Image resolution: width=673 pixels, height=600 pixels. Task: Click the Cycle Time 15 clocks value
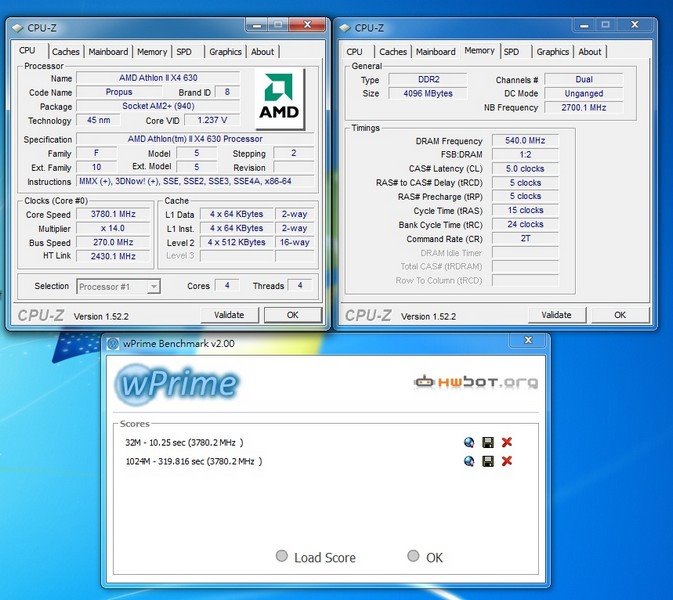pos(525,210)
